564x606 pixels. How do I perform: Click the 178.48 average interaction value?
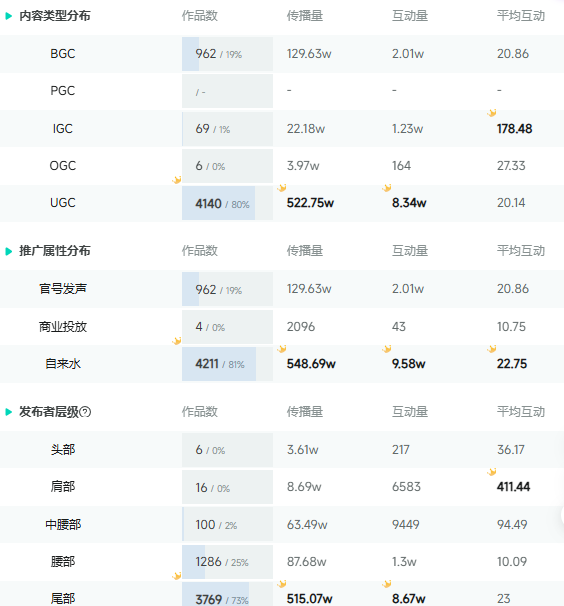coord(515,129)
